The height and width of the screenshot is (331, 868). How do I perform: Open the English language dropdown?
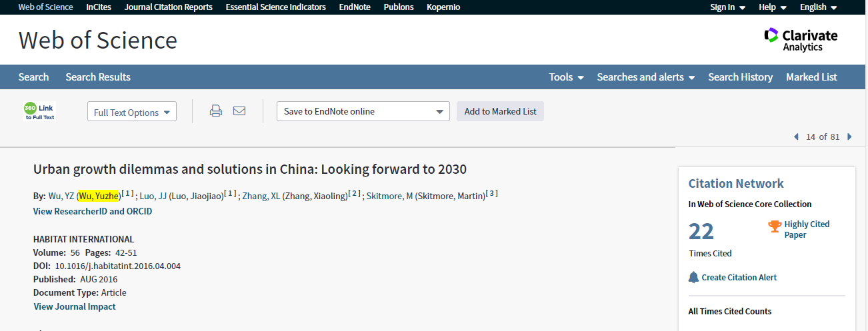tap(819, 7)
